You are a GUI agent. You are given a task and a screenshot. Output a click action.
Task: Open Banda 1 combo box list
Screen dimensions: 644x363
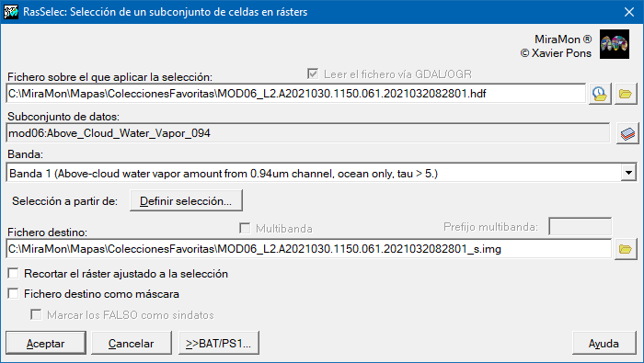[x=321, y=173]
